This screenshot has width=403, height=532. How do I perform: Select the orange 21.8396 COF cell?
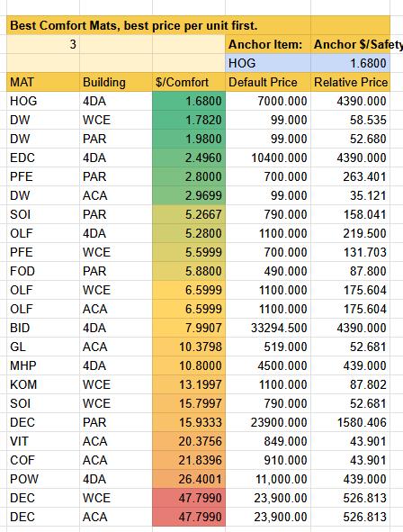[189, 460]
